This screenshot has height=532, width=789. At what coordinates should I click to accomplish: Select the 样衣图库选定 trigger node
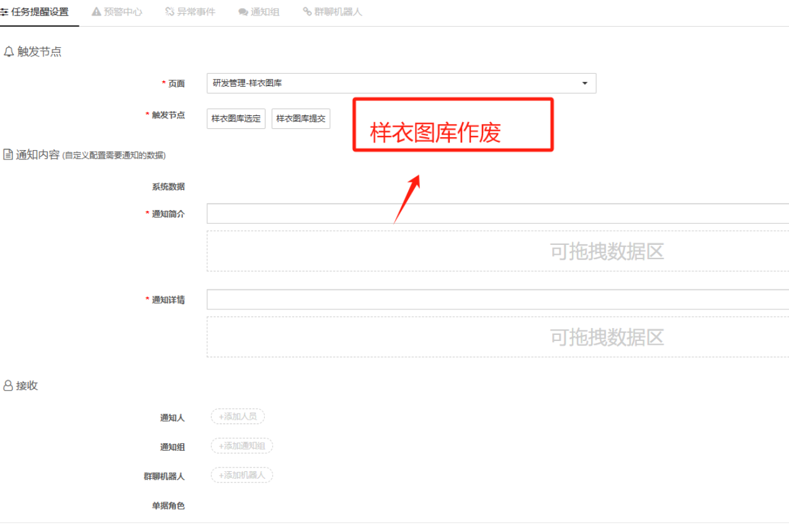[x=236, y=118]
